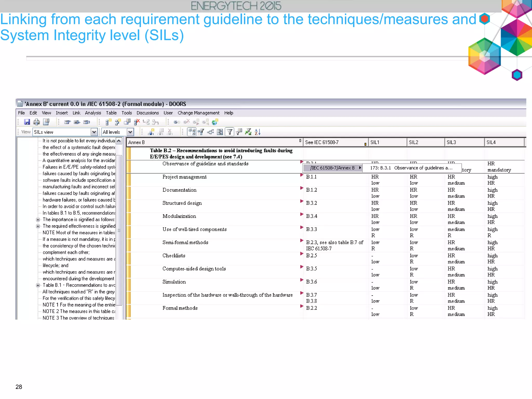Toggle the Filter funnel icon

click(229, 132)
